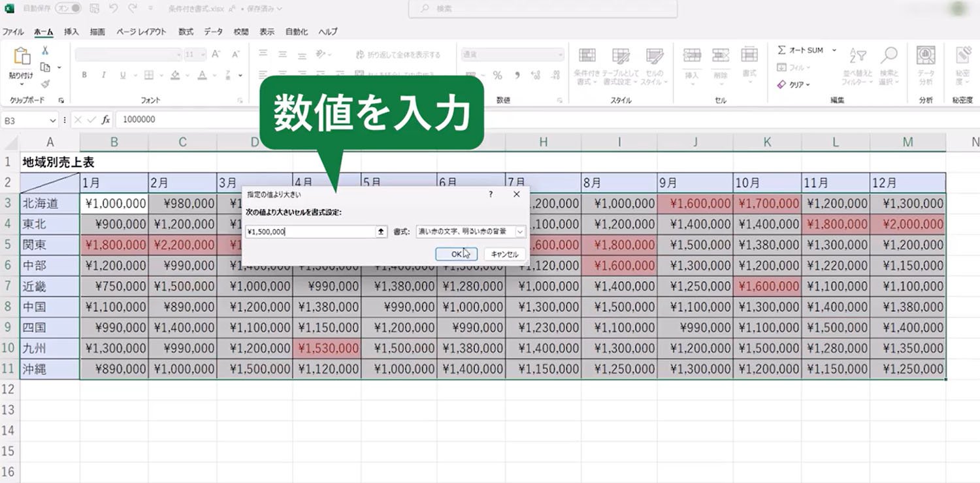Click the dialog help question mark
This screenshot has width=980, height=483.
point(491,194)
